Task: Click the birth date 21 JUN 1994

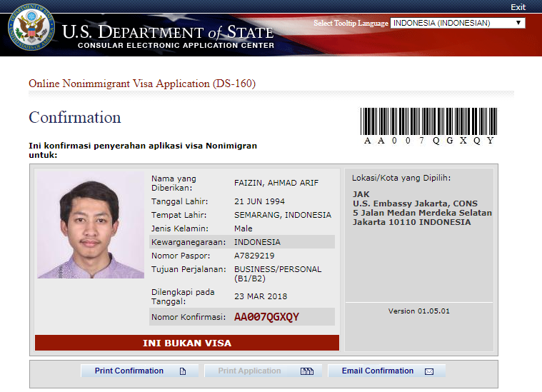Action: 259,201
